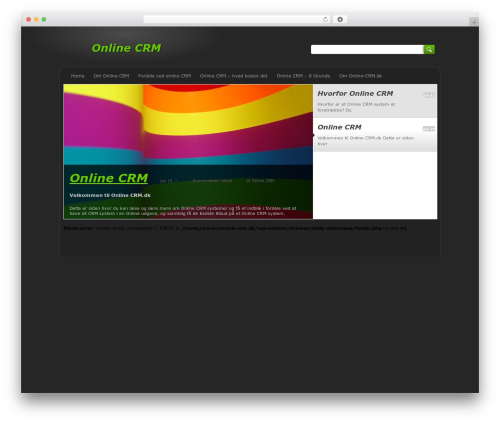
Task: Click the Online CRM site title logo
Action: pos(126,48)
